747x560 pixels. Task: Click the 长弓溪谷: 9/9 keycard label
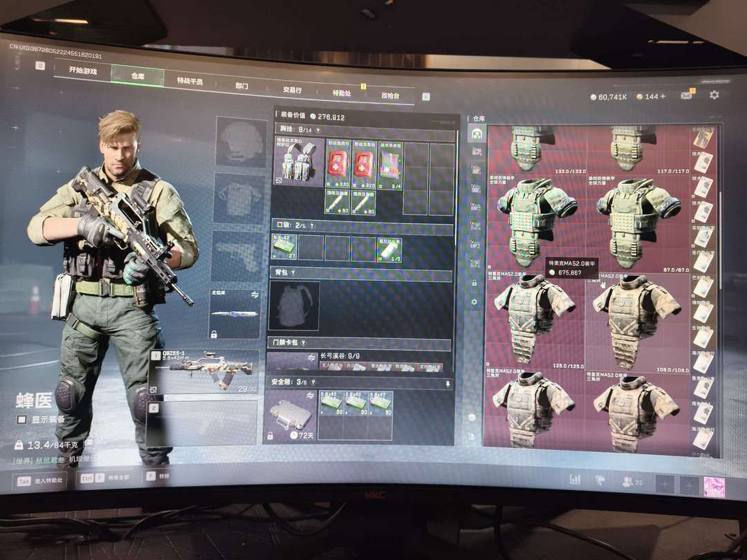(x=340, y=355)
